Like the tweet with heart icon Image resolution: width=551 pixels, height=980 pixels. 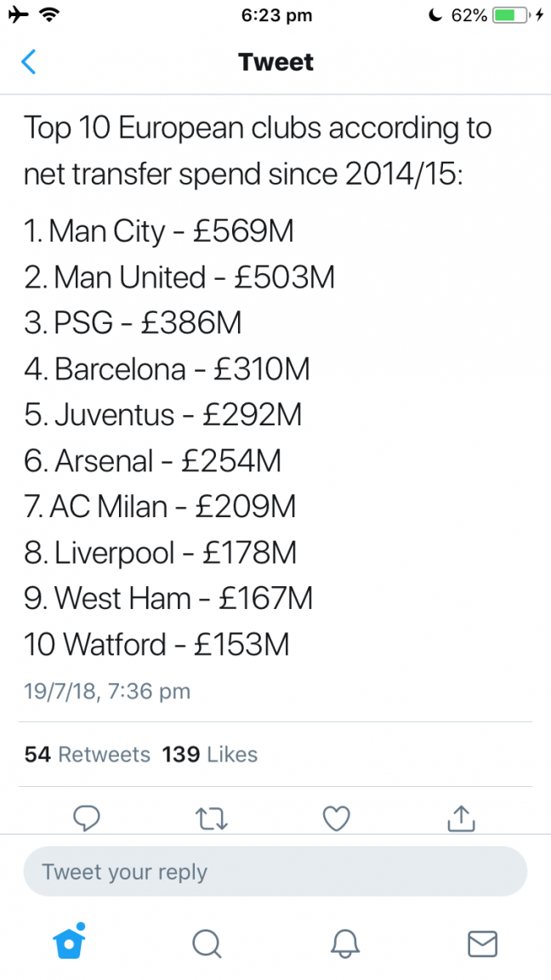point(336,818)
